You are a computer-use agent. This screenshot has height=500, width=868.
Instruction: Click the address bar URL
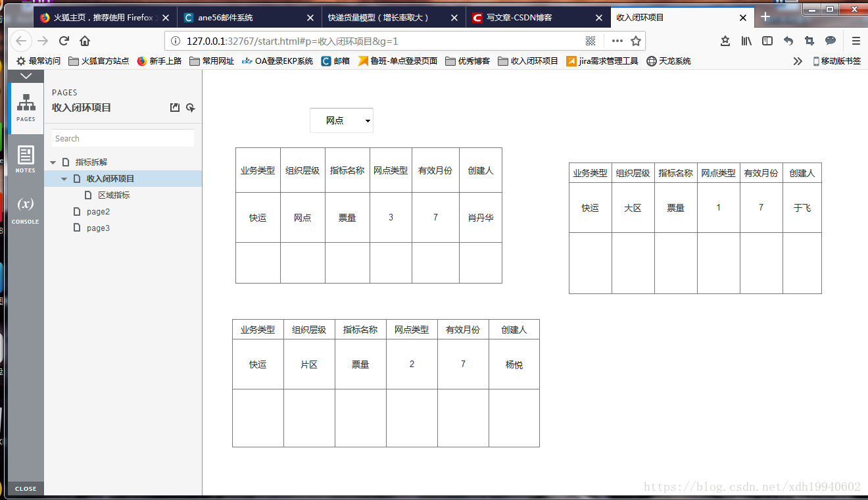click(x=292, y=41)
